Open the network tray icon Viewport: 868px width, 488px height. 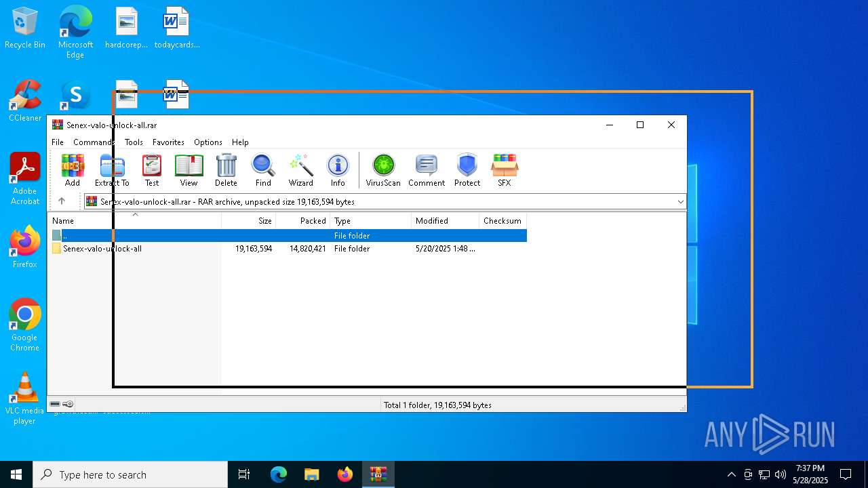click(x=764, y=474)
